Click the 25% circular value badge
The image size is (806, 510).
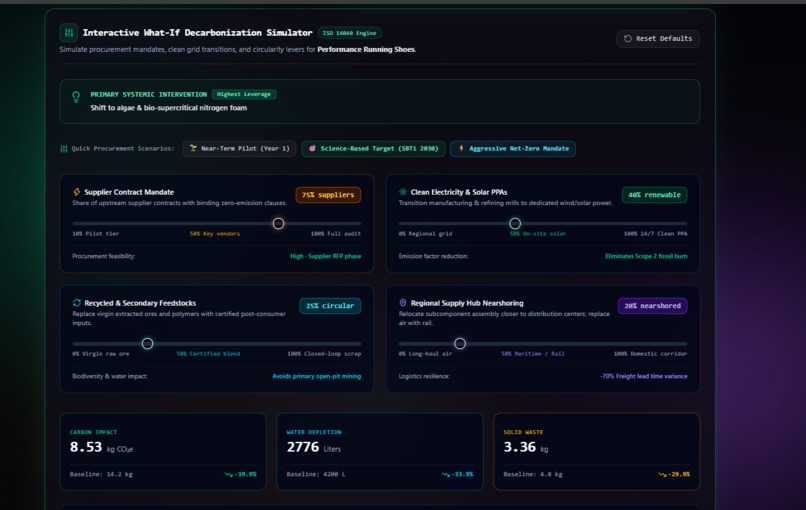click(330, 306)
